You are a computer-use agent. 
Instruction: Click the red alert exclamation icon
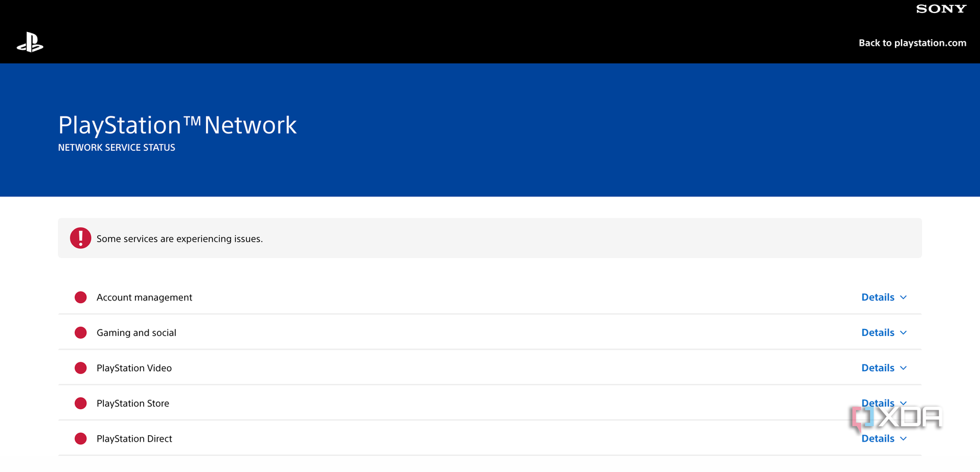(80, 238)
